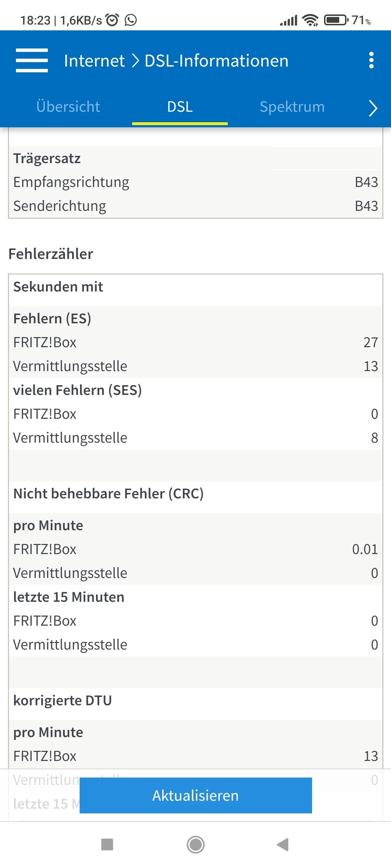Tap the Nicht behebbare Fehler (CRC) heading
391x868 pixels.
point(108,494)
